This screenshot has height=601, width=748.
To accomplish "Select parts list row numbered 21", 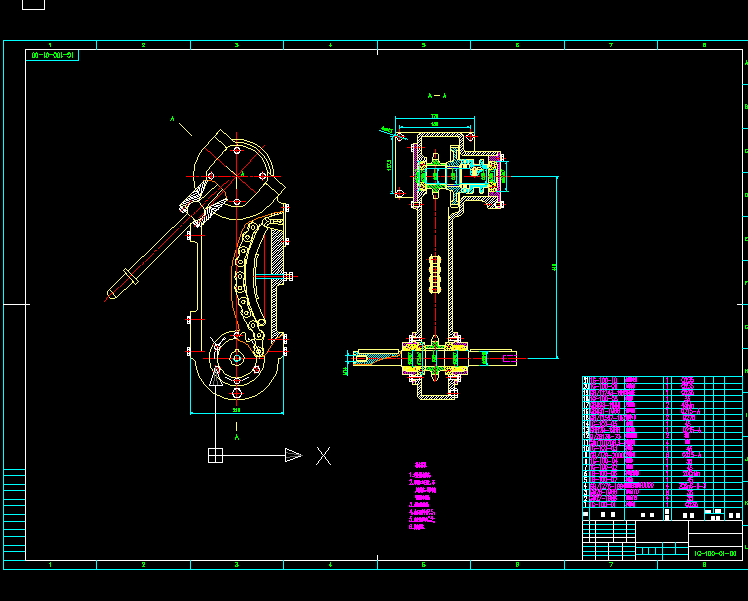I will [x=662, y=380].
